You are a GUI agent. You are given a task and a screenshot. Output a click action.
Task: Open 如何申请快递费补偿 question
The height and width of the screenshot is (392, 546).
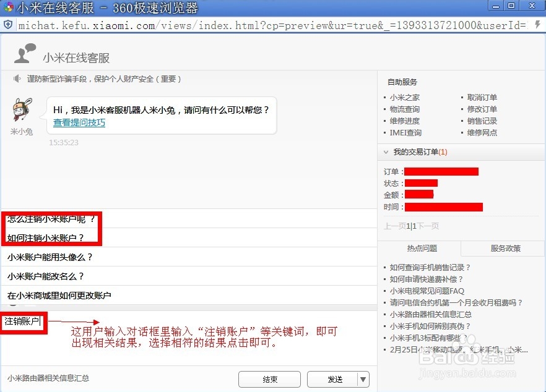(x=426, y=279)
